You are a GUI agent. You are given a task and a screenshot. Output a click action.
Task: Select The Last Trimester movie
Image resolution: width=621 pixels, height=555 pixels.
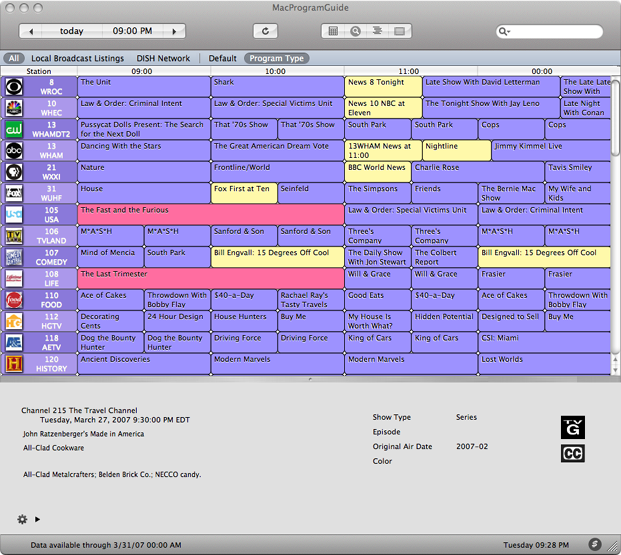(211, 279)
